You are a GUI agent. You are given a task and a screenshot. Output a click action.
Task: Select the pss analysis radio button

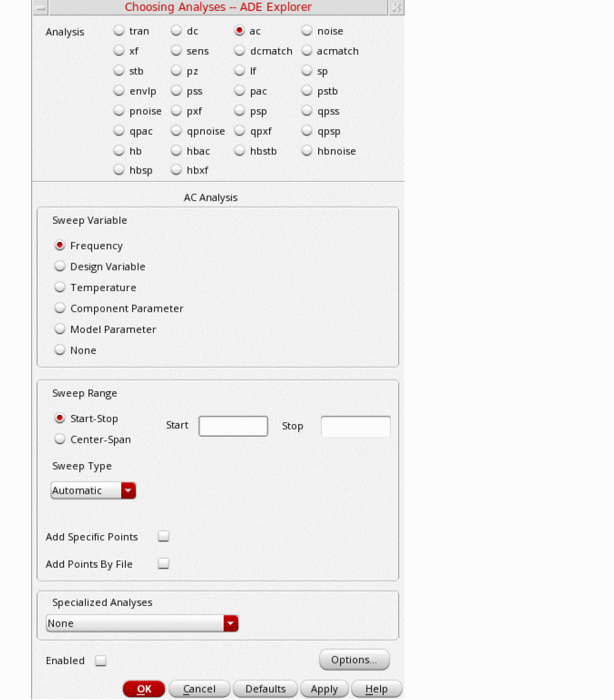[x=176, y=91]
